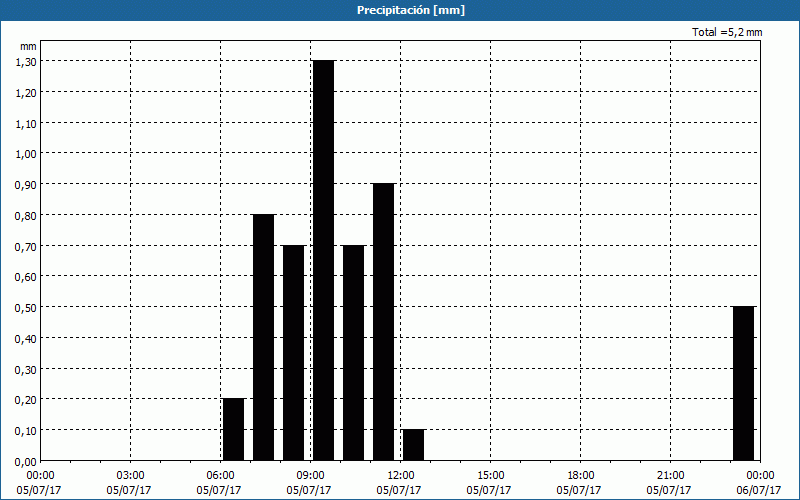Select the 0,70 mm bar ending at 09:00
The height and width of the screenshot is (500, 800).
[294, 353]
